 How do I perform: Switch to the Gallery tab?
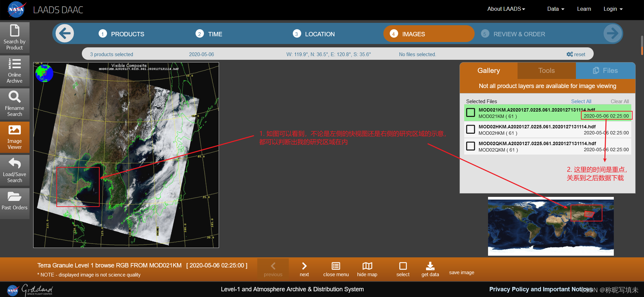[x=489, y=71]
